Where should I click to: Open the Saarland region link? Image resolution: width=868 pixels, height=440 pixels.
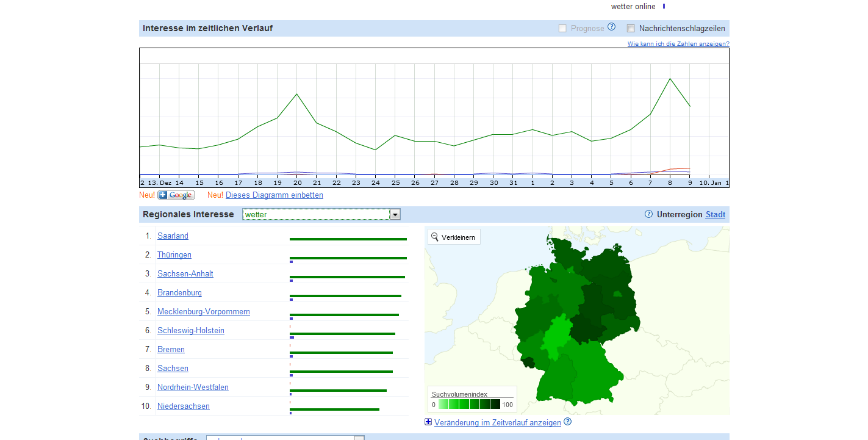173,236
